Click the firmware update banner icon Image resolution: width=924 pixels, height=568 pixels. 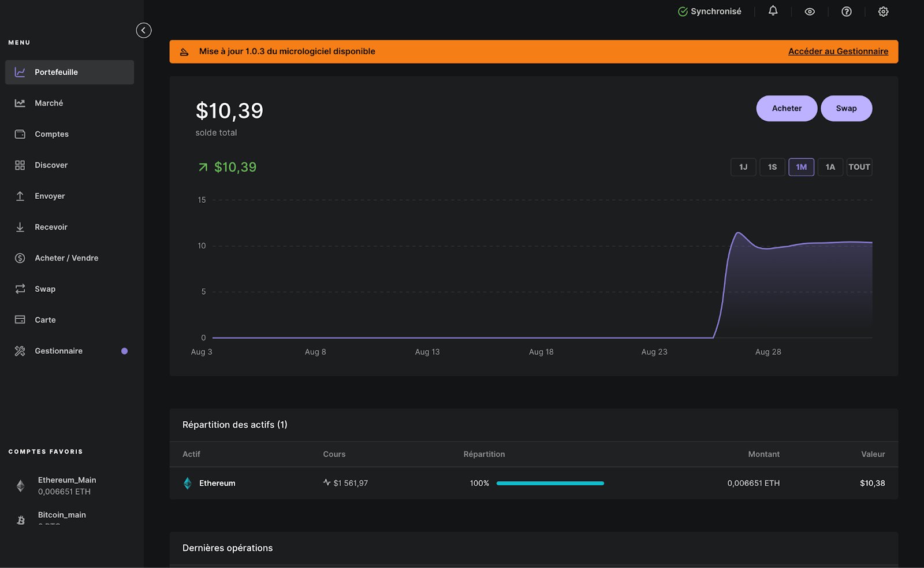184,52
